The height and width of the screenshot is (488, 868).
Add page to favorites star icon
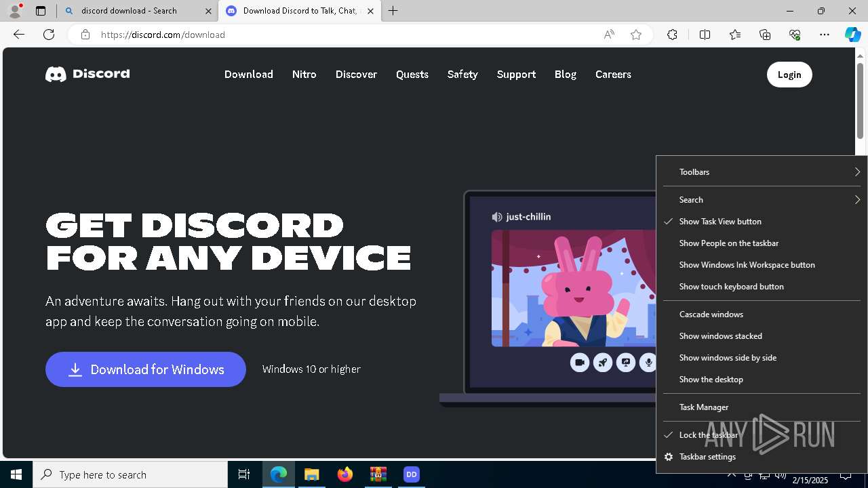coord(636,35)
